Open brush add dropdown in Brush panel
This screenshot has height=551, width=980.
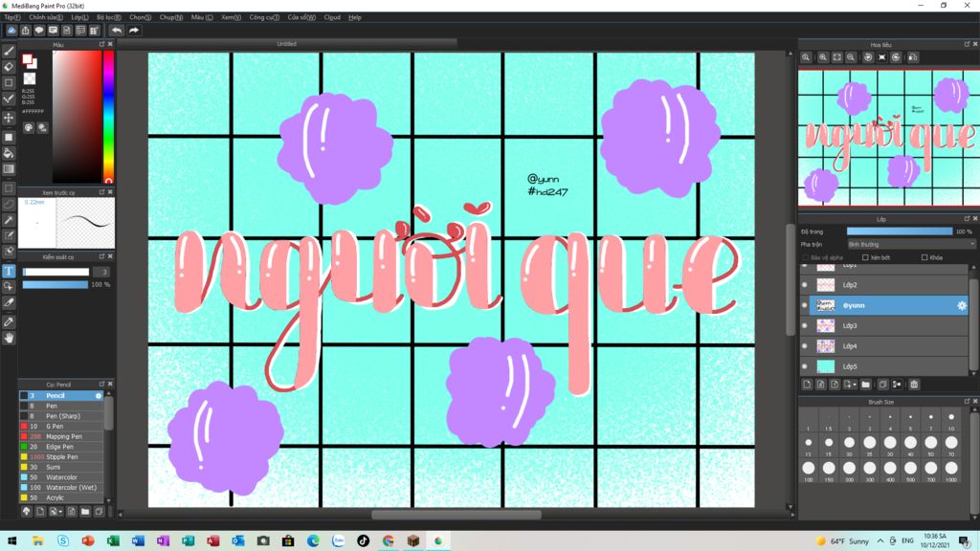pyautogui.click(x=56, y=512)
